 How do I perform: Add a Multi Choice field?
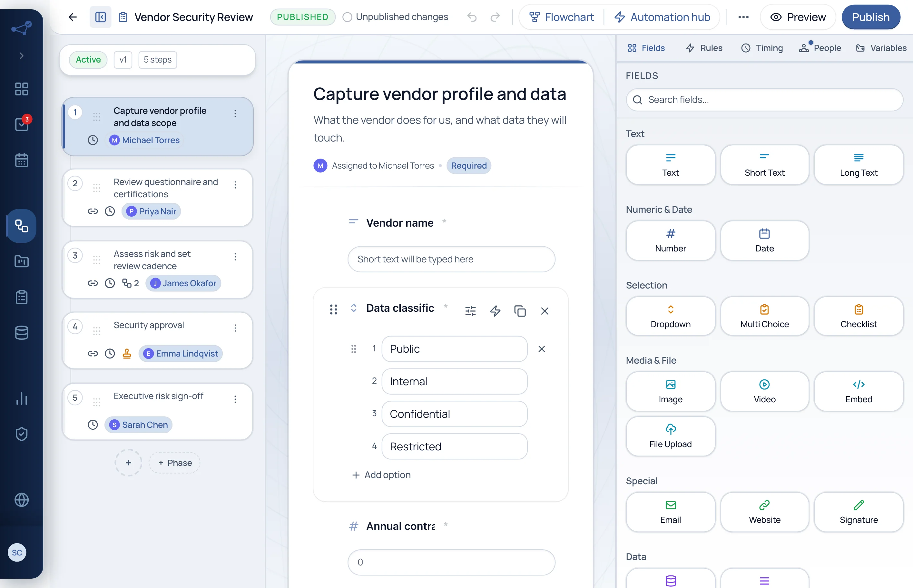[764, 317]
